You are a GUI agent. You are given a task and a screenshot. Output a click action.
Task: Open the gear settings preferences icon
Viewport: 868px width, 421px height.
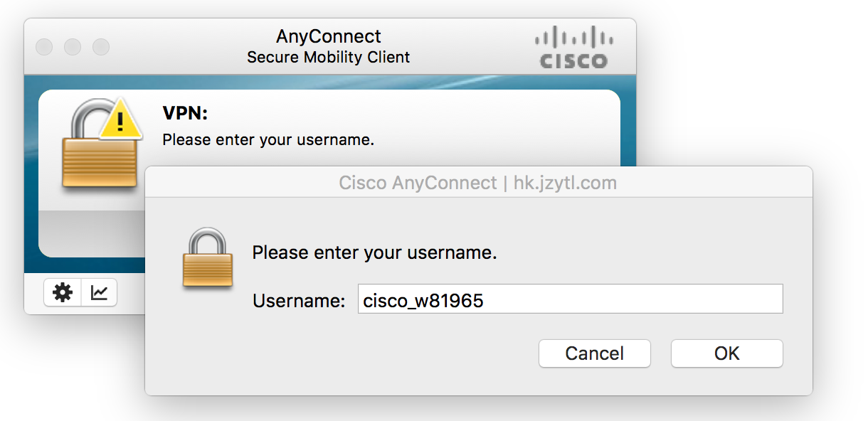[x=63, y=292]
